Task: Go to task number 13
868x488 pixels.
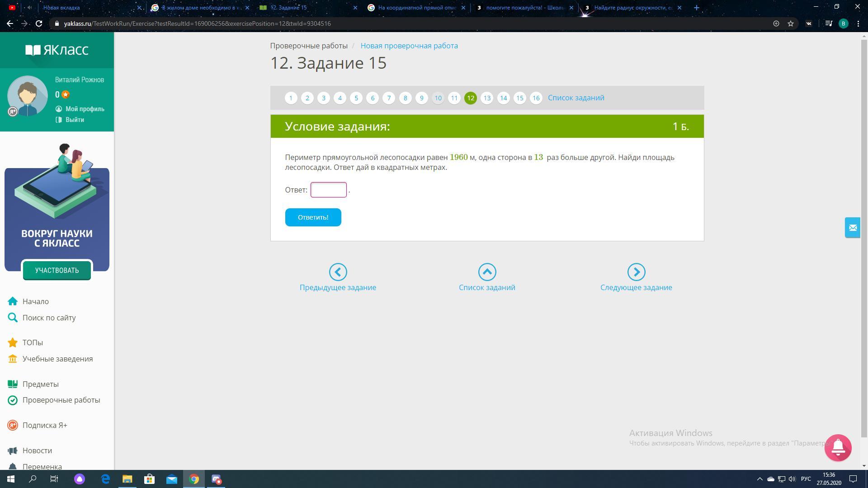Action: tap(487, 98)
